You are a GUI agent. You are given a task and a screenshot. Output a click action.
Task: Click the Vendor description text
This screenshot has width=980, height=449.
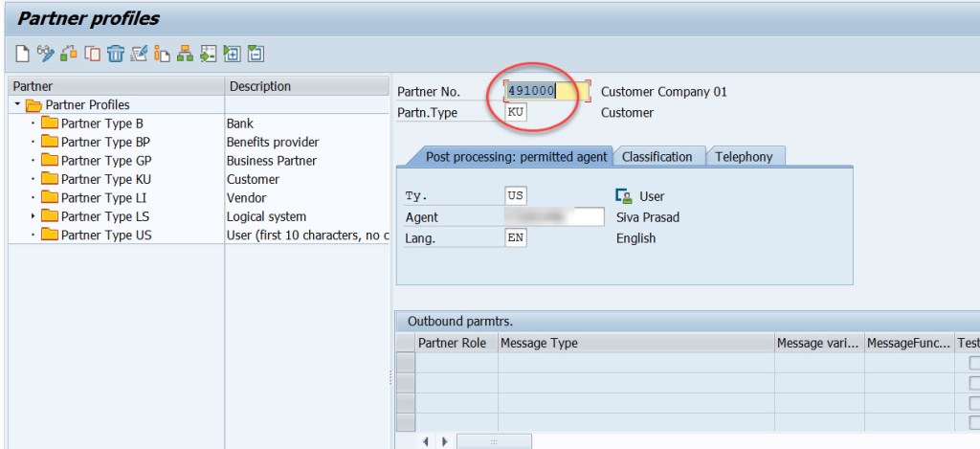246,198
